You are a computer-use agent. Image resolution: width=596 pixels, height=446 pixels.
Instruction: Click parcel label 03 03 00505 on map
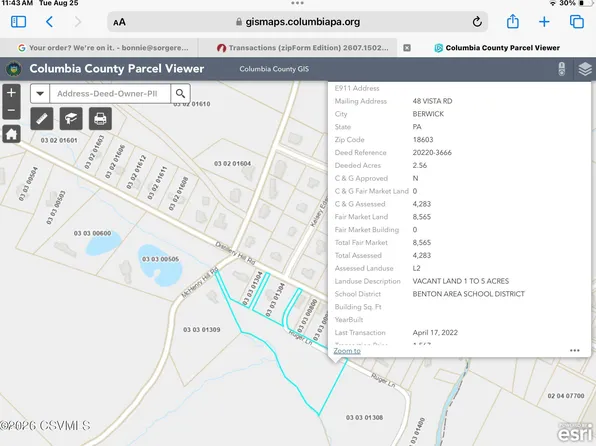(x=160, y=259)
